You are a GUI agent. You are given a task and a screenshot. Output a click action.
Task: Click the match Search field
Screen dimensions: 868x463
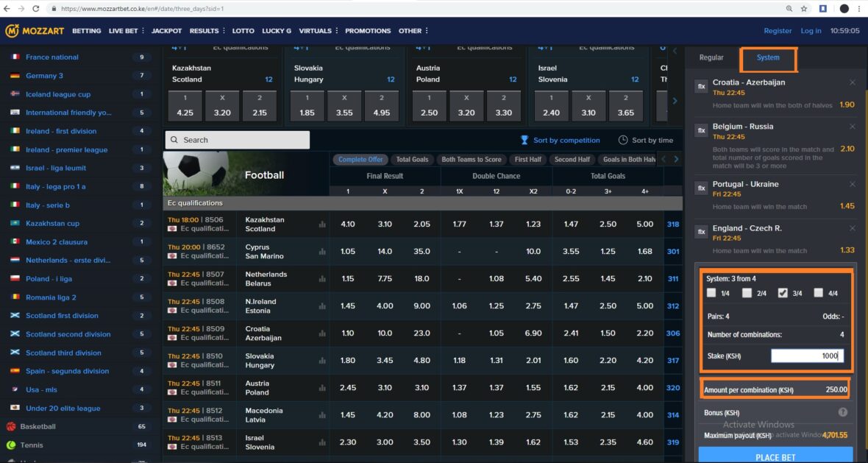(238, 140)
